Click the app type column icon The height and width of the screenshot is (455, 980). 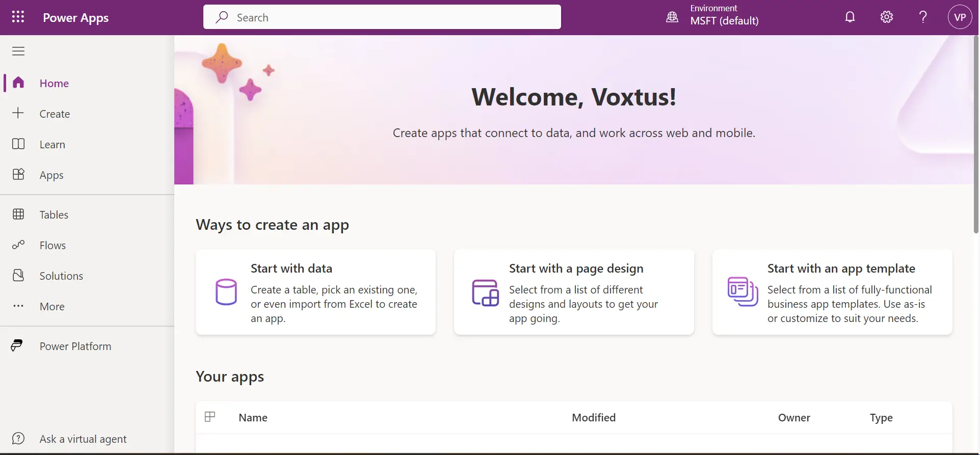(210, 417)
